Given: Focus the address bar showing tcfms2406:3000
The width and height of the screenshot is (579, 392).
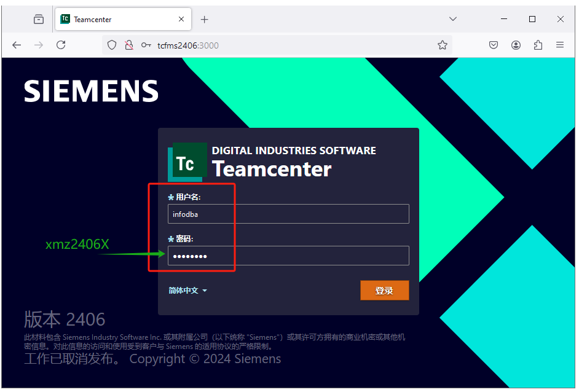Looking at the screenshot, I should click(277, 45).
